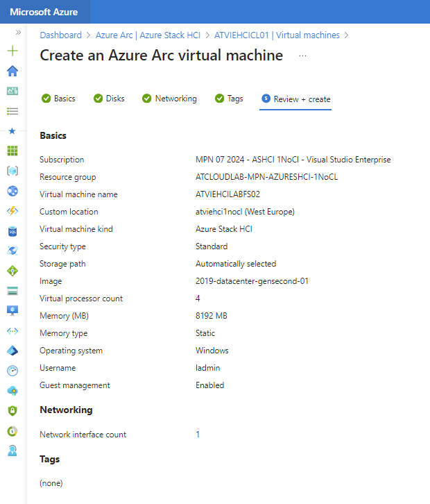This screenshot has height=504, width=430.
Task: Click the Tags section heading
Action: pyautogui.click(x=50, y=459)
